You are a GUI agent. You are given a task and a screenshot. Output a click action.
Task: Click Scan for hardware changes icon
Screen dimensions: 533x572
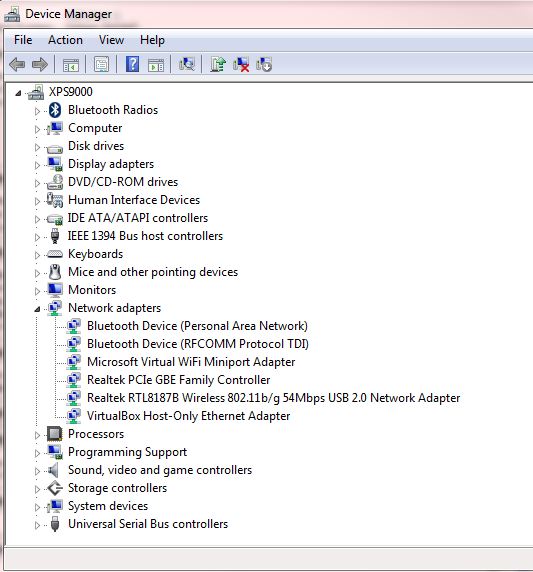[187, 64]
